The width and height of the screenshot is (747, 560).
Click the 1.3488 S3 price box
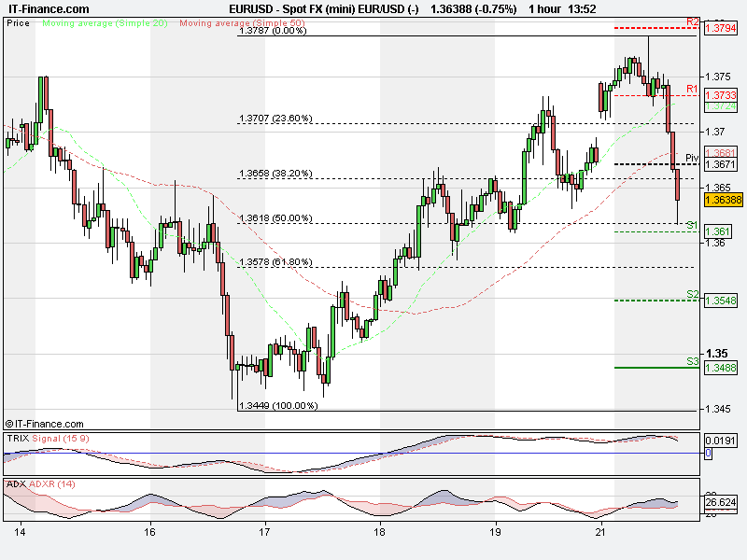click(x=721, y=368)
